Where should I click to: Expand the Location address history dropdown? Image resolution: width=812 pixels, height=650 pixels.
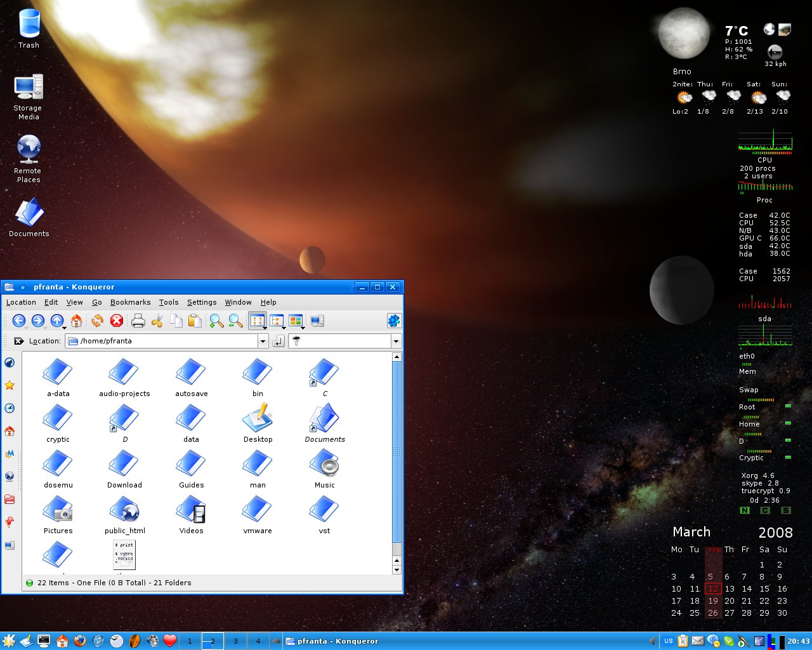263,342
